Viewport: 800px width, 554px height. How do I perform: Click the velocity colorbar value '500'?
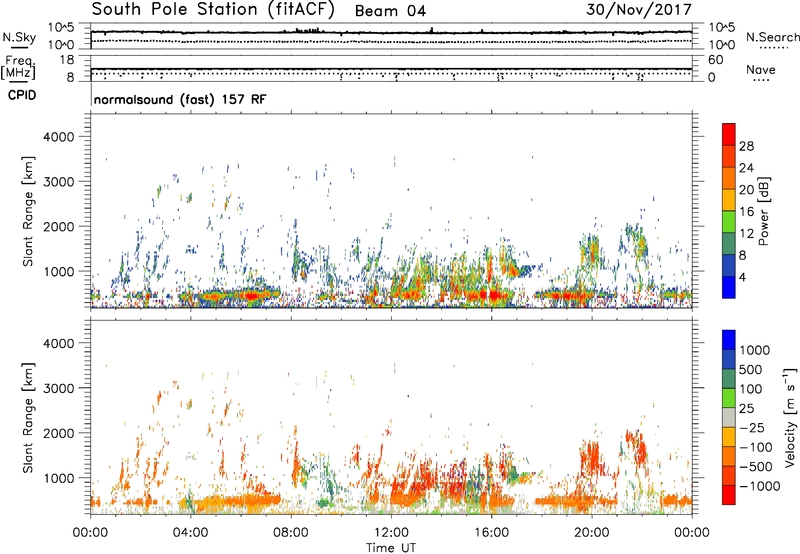tap(751, 370)
